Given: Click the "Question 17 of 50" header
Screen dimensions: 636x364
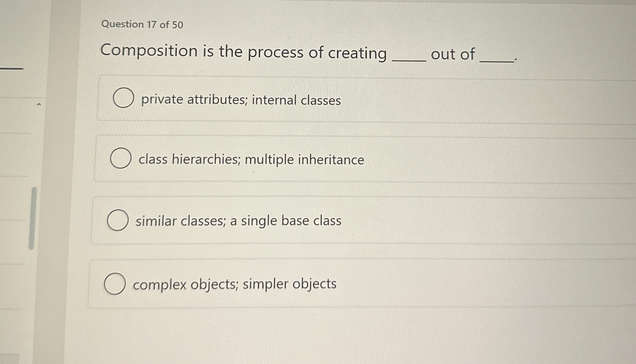Looking at the screenshot, I should [x=142, y=25].
